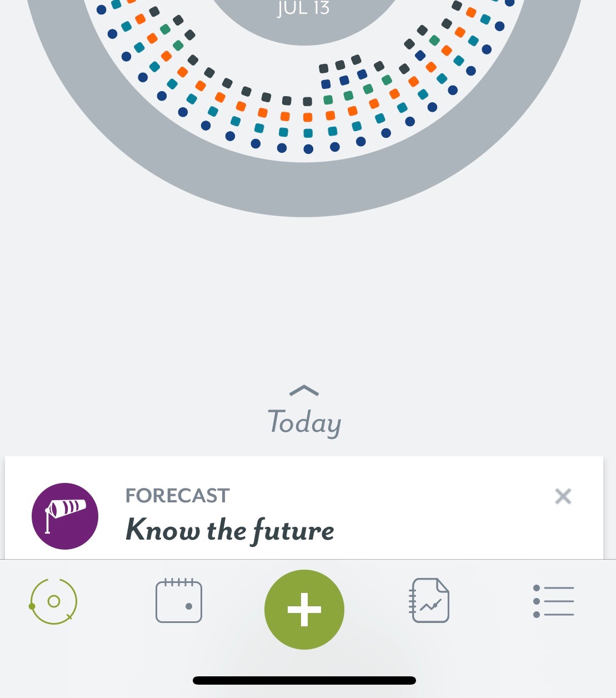Select the lowest navy dot in ring

[x=308, y=149]
